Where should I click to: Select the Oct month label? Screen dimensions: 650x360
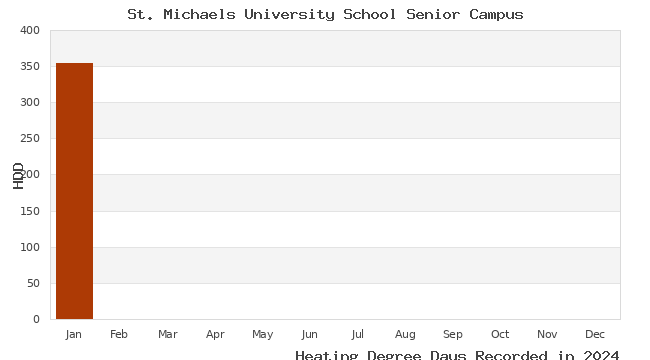coord(500,334)
